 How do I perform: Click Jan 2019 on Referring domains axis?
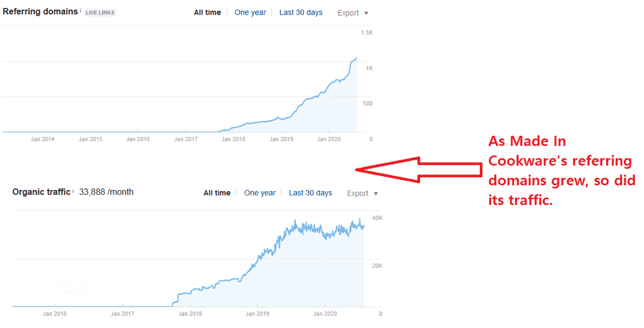pyautogui.click(x=281, y=139)
